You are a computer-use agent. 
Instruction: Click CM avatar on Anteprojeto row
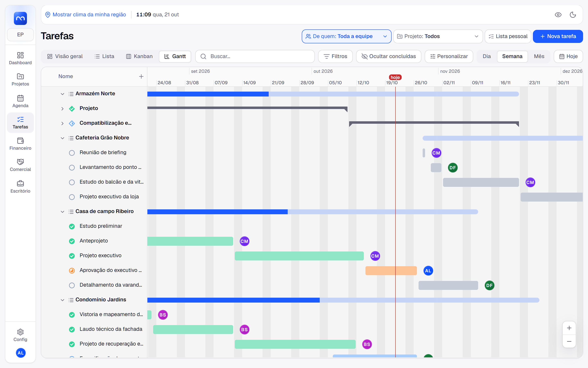[x=244, y=241]
